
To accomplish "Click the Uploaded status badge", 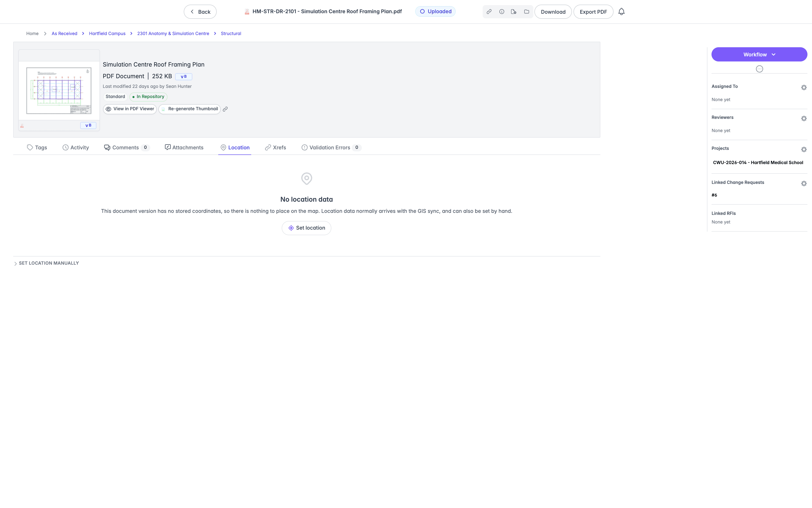I will tap(435, 11).
